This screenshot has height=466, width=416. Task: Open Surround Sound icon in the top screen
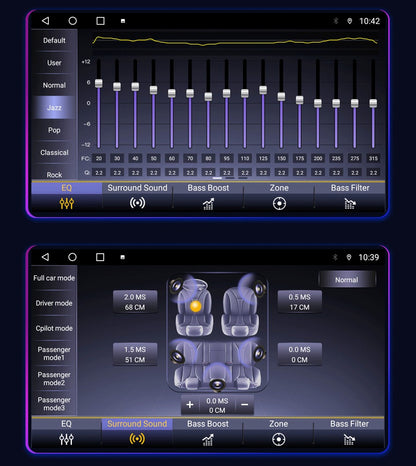(137, 203)
